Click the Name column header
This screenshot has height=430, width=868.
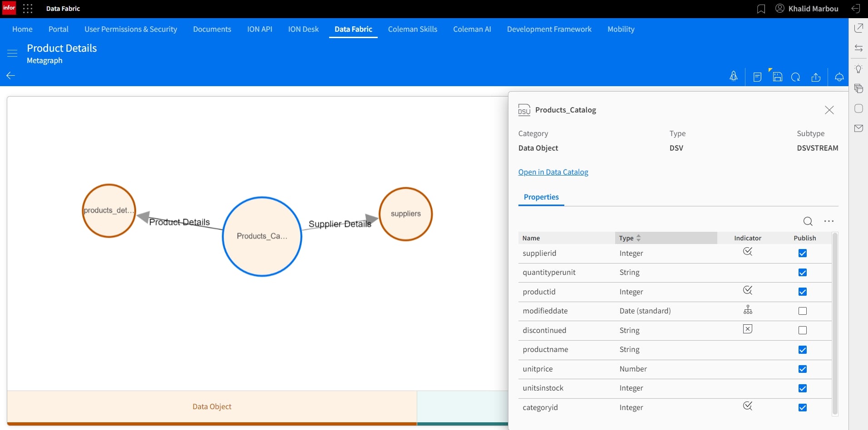point(567,238)
